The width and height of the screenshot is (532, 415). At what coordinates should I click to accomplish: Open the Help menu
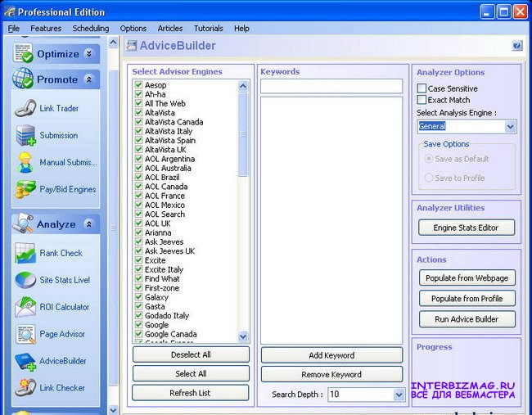click(241, 29)
